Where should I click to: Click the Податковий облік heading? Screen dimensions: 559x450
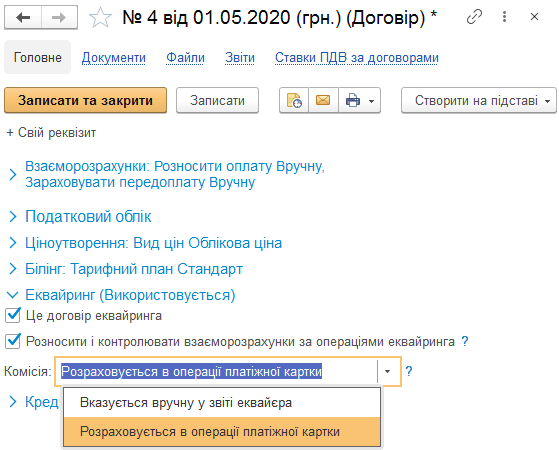click(88, 216)
